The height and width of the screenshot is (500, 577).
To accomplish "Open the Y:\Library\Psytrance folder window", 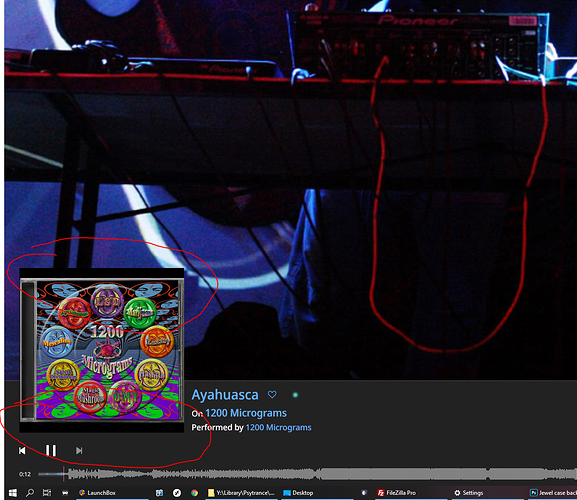I will coord(241,493).
